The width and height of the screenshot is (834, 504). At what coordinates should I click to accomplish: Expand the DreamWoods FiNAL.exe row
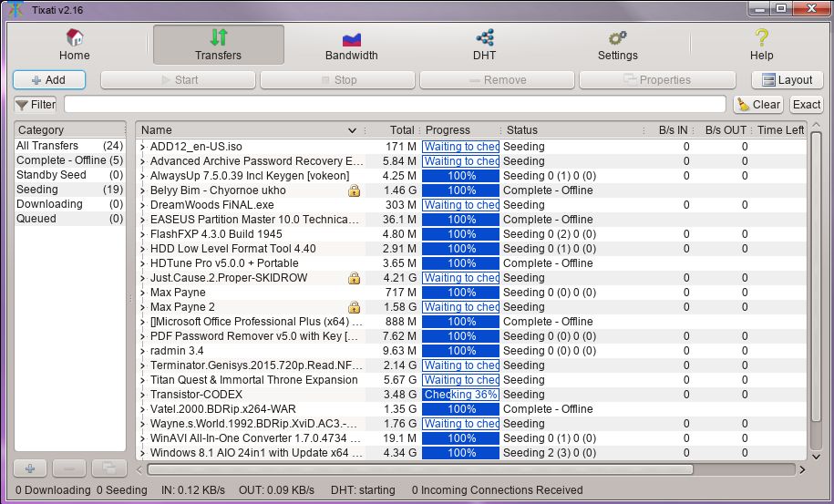142,205
